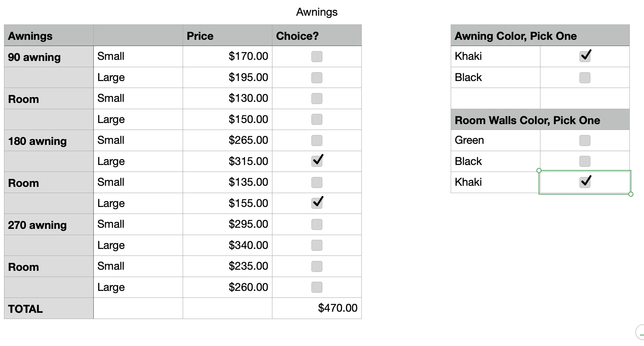Check the 90 awning Small checkbox
This screenshot has height=346, width=644.
[x=317, y=57]
